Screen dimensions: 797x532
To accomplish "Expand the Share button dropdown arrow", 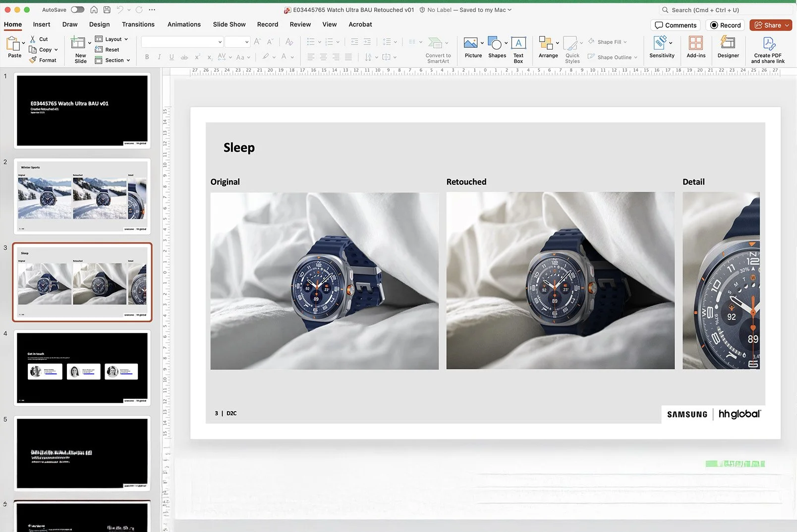I will (787, 25).
